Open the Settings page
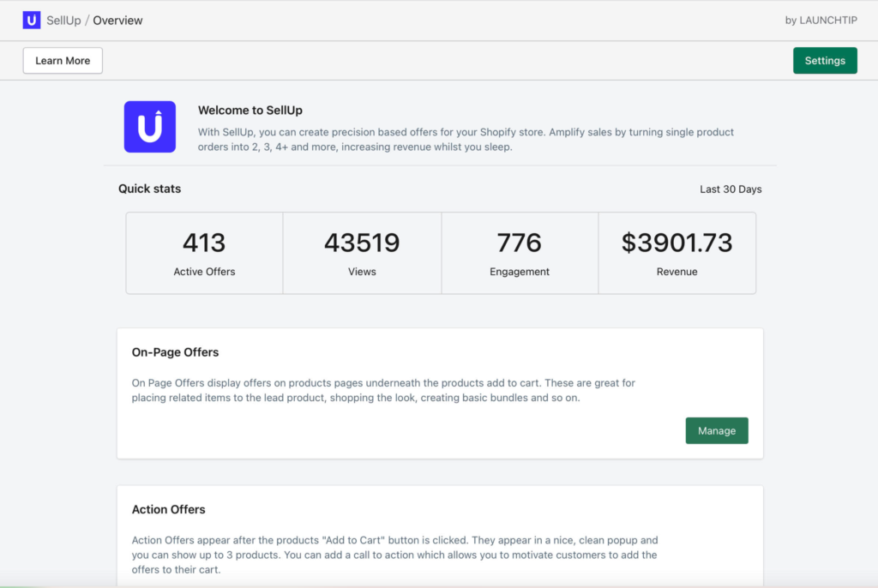This screenshot has height=588, width=878. [825, 61]
